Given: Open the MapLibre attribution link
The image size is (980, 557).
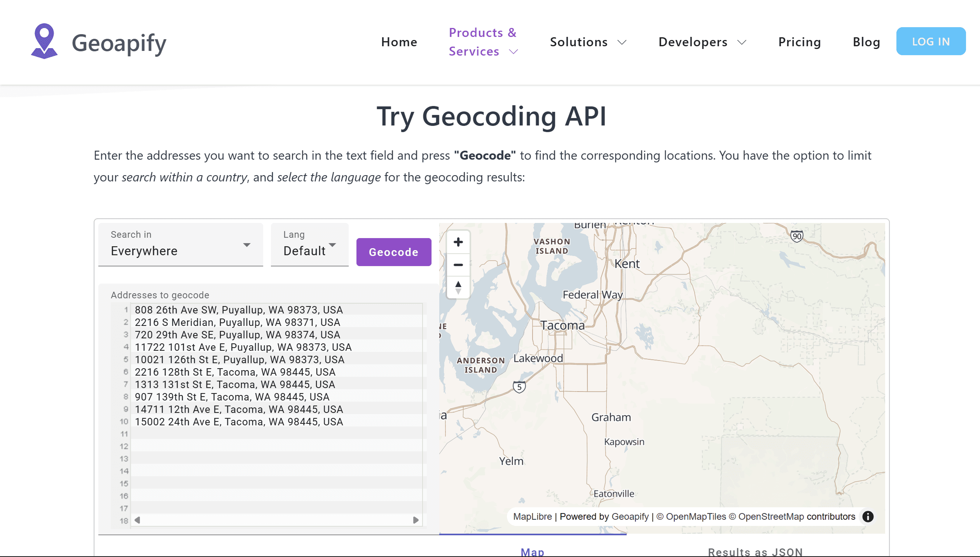Looking at the screenshot, I should (533, 517).
